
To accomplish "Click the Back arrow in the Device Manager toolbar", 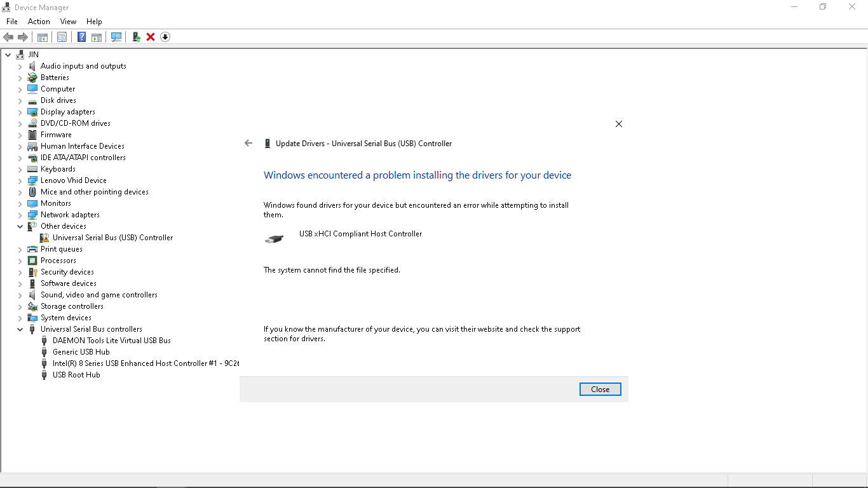I will [x=8, y=37].
